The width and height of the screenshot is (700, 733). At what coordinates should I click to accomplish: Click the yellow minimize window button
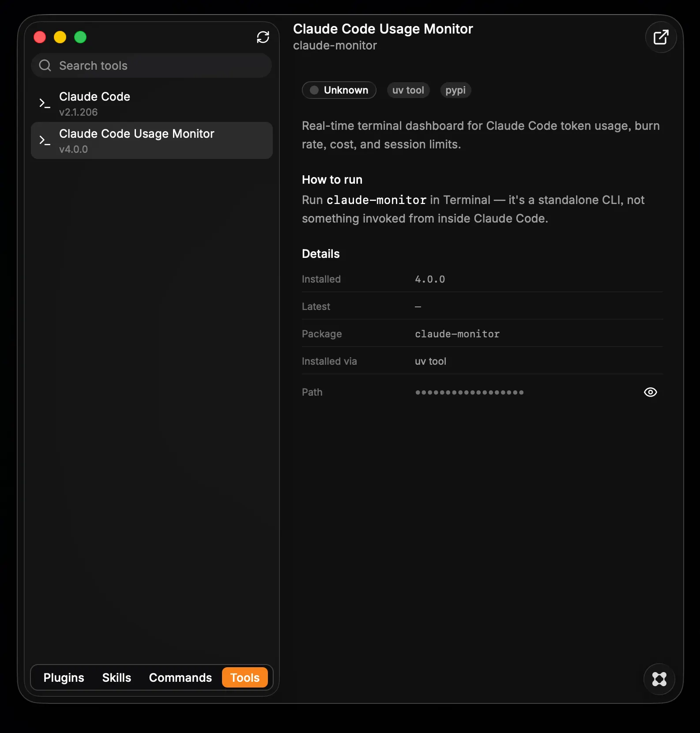(x=60, y=37)
